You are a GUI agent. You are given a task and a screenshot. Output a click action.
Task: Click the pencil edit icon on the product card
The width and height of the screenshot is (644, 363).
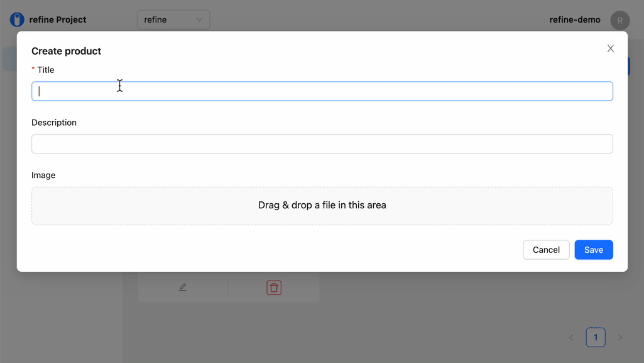point(183,288)
